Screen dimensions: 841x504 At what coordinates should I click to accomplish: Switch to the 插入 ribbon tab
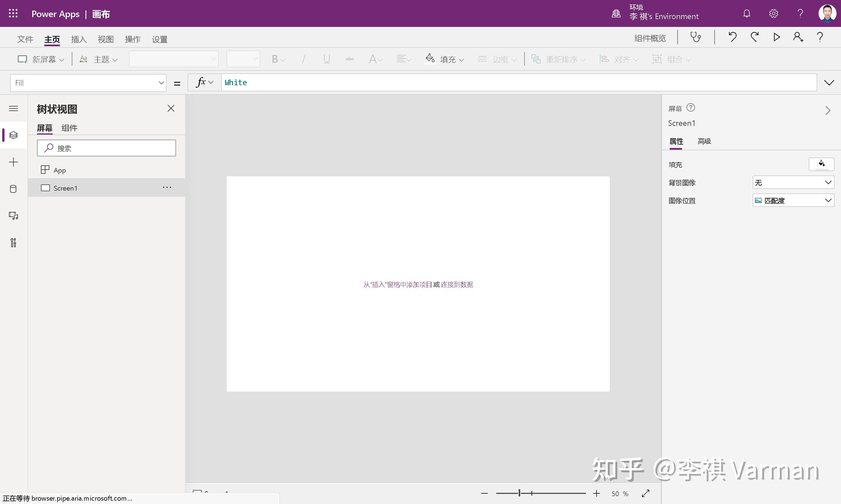click(78, 39)
